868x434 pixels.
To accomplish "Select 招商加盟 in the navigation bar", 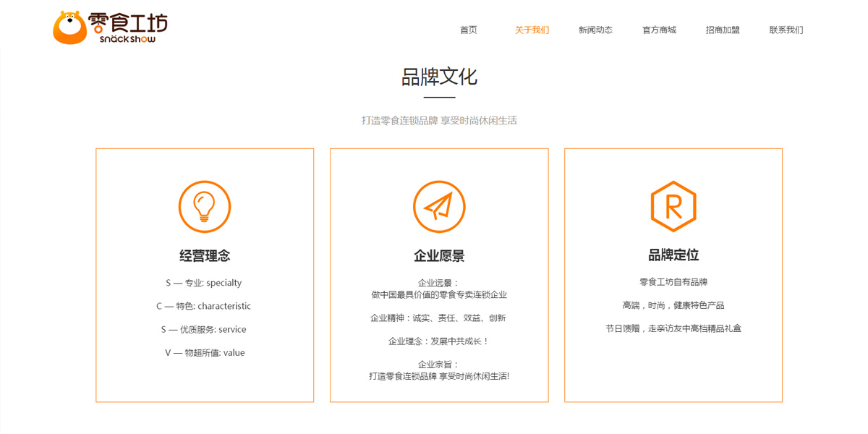I will point(723,30).
